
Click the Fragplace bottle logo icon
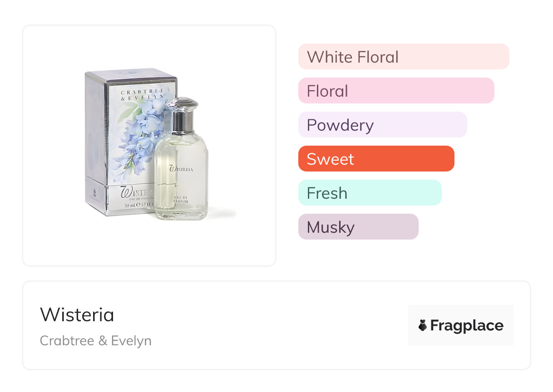tap(423, 325)
